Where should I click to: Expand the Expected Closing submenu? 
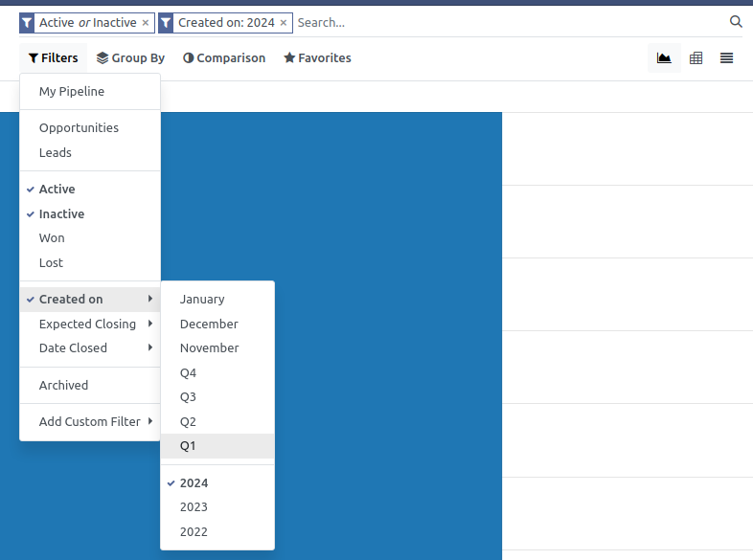coord(90,324)
